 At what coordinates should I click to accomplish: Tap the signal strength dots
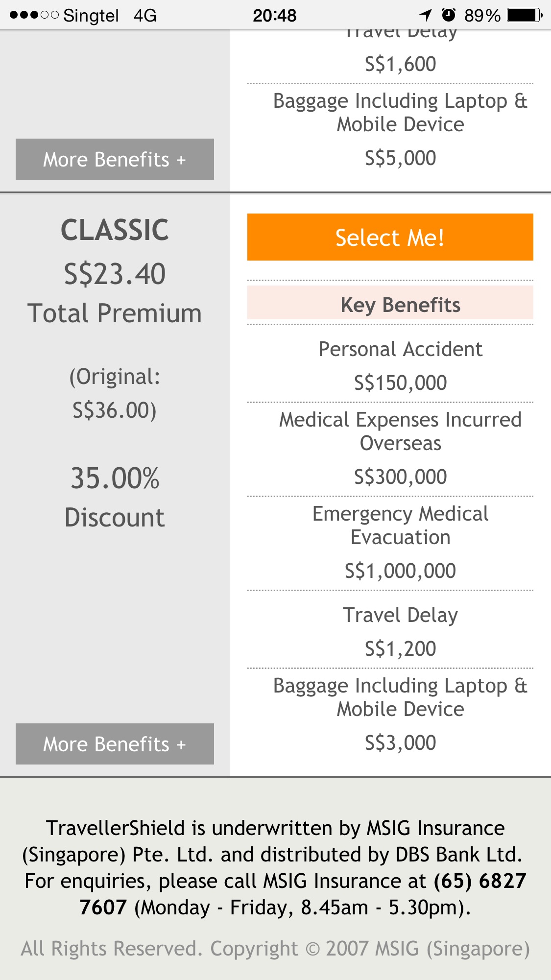tap(34, 15)
